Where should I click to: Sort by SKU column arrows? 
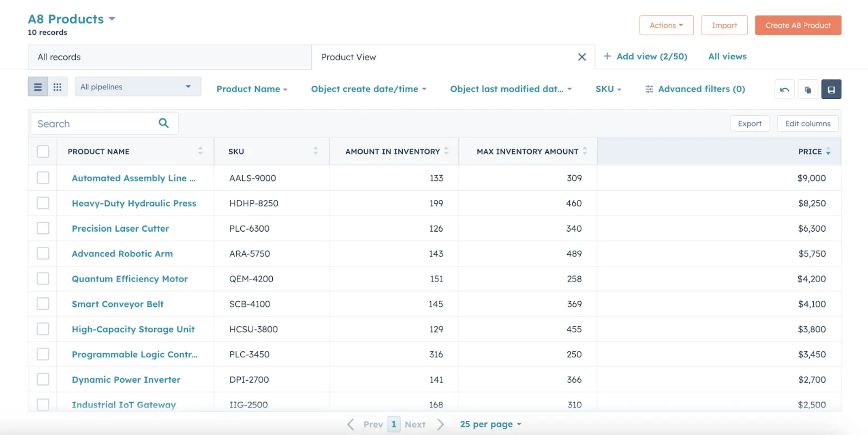[315, 151]
